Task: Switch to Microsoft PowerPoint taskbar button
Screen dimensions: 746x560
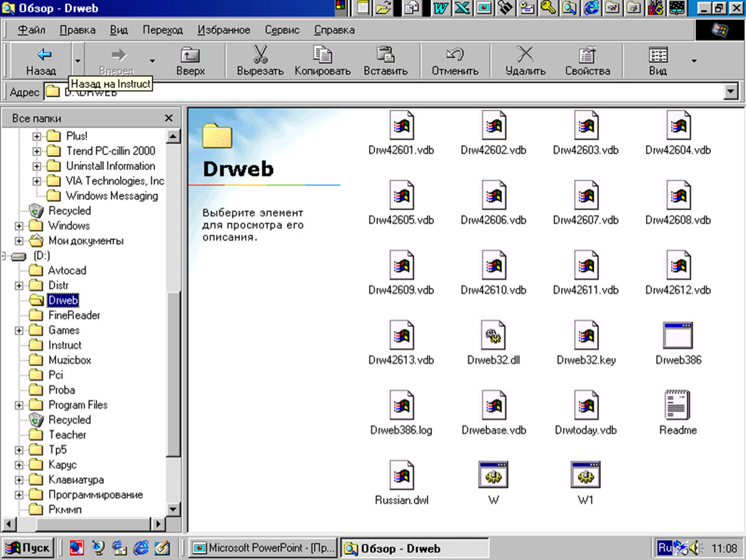Action: tap(263, 548)
